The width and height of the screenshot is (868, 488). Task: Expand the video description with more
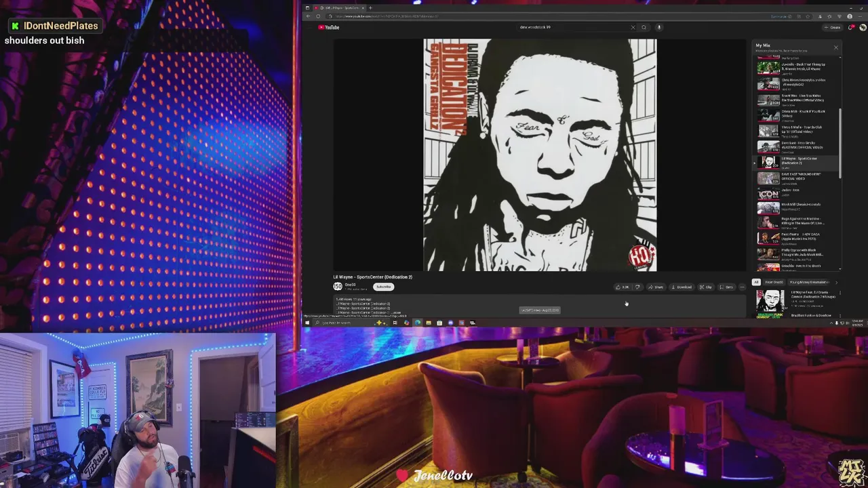pos(396,312)
